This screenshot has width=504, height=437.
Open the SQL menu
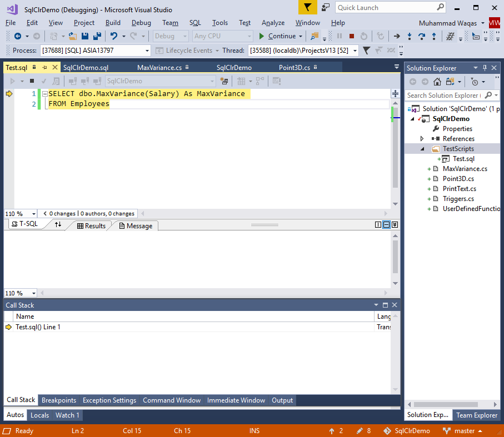tap(195, 23)
